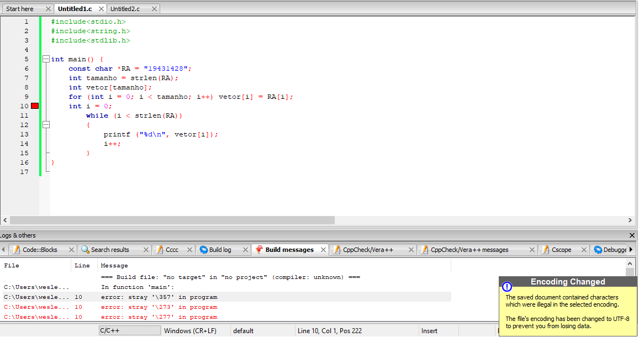644x337 pixels.
Task: Click the Line column header
Action: click(x=84, y=266)
